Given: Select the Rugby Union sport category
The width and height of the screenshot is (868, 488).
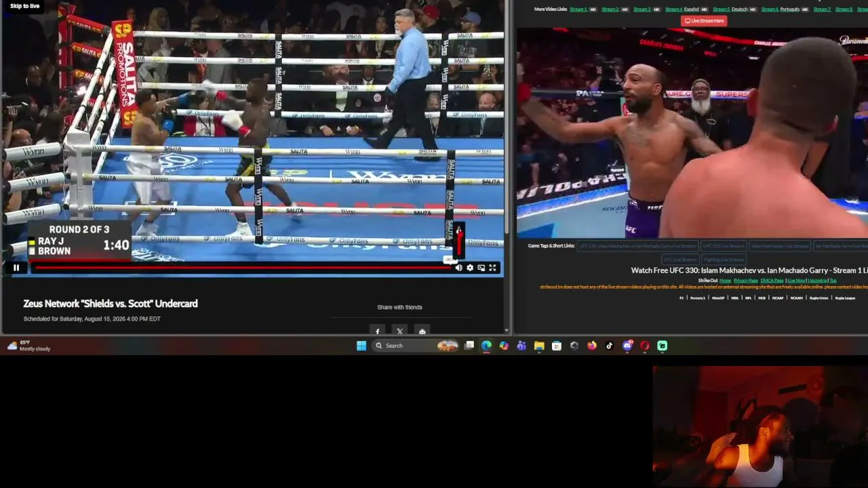Looking at the screenshot, I should click(x=818, y=298).
